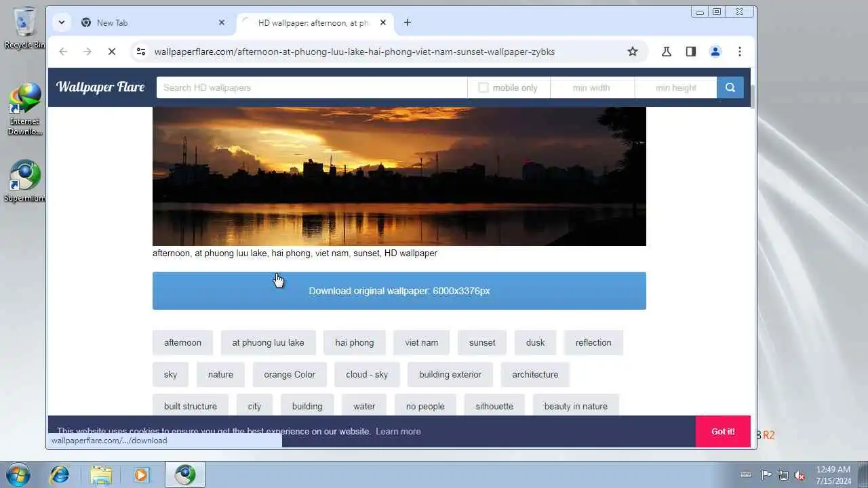Click the blue search magnifier button
Screen dimensions: 868x488
pos(730,87)
